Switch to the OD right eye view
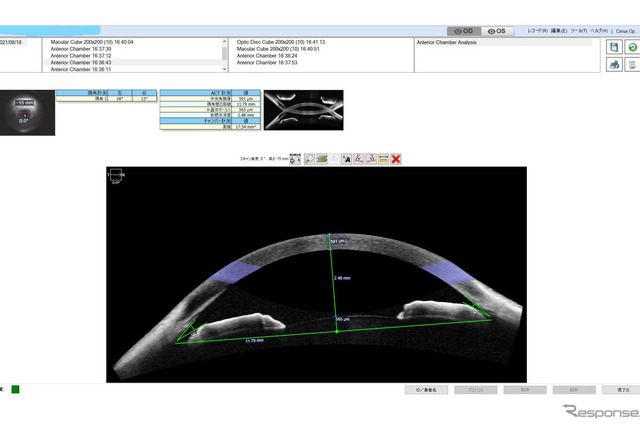 (464, 31)
